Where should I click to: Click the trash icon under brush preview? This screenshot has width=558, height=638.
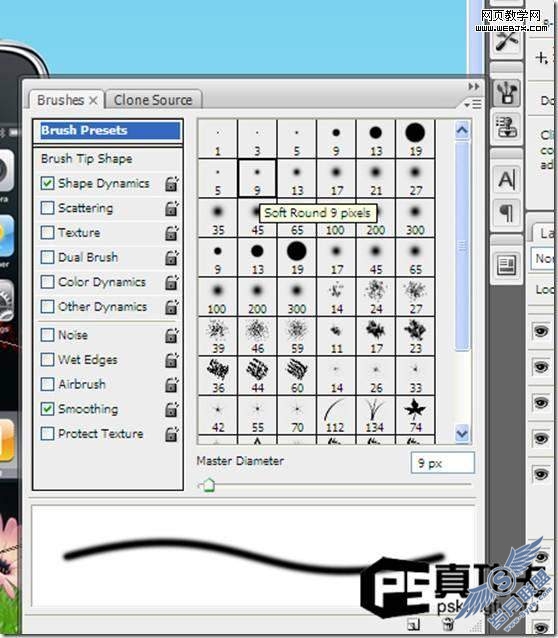click(x=448, y=623)
